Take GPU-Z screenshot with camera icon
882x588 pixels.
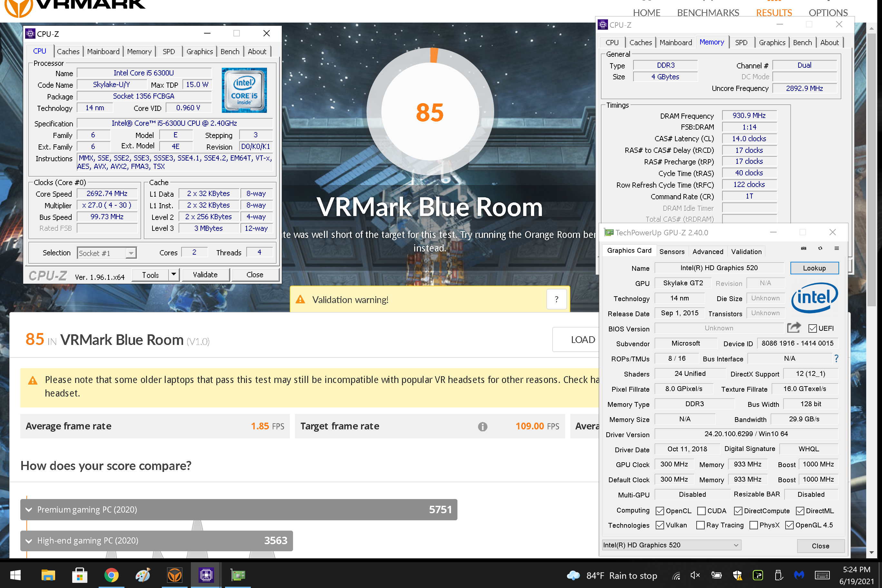[803, 248]
